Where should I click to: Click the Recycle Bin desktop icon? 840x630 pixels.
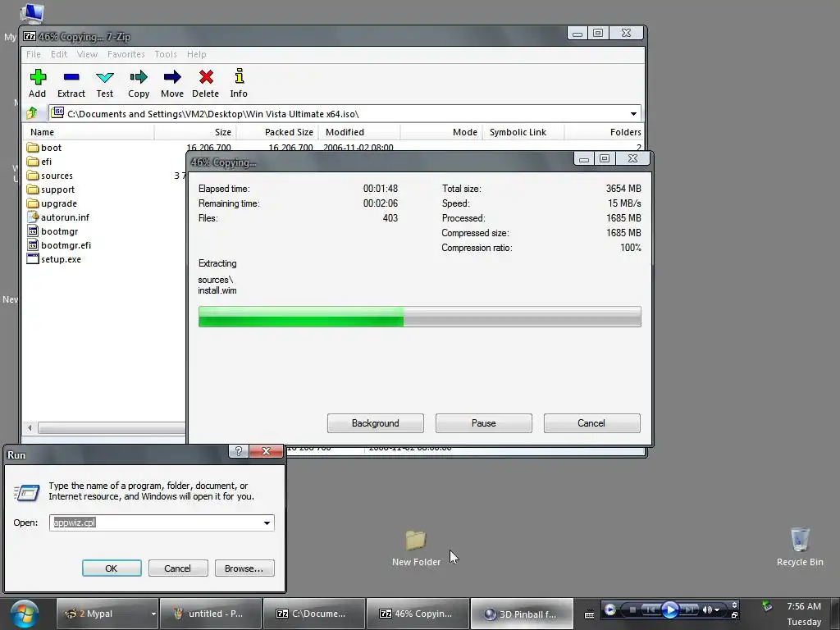(x=800, y=546)
